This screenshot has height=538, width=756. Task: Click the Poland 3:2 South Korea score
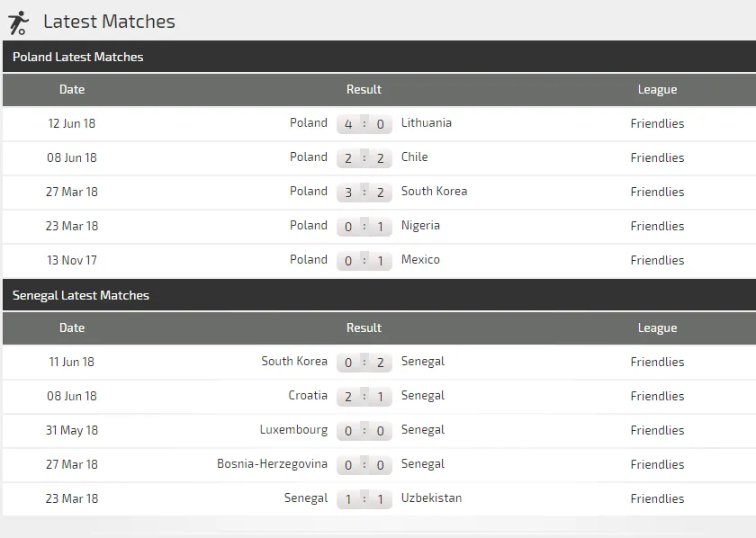tap(364, 193)
